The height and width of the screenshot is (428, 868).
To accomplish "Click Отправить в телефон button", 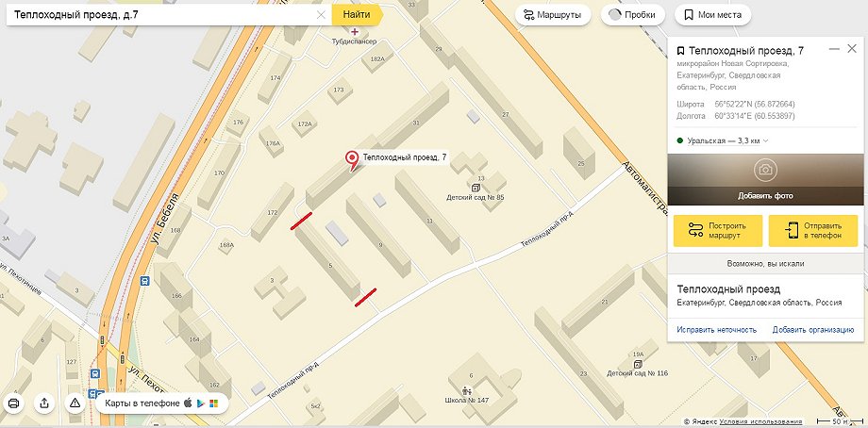I will [812, 231].
